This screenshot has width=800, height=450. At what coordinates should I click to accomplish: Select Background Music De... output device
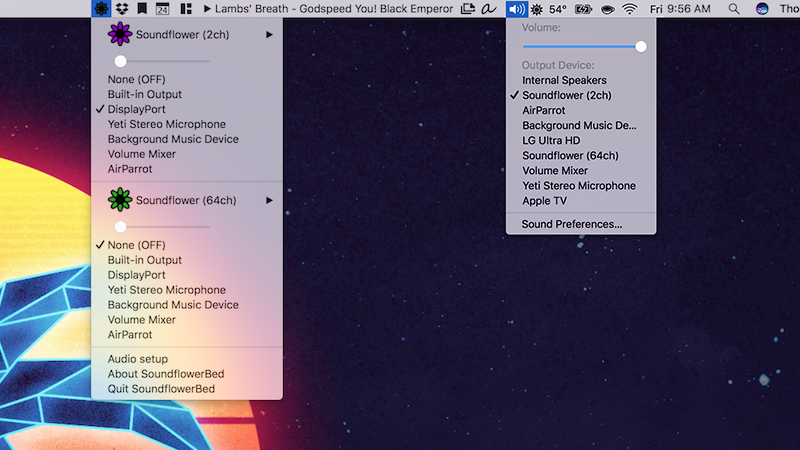click(581, 126)
